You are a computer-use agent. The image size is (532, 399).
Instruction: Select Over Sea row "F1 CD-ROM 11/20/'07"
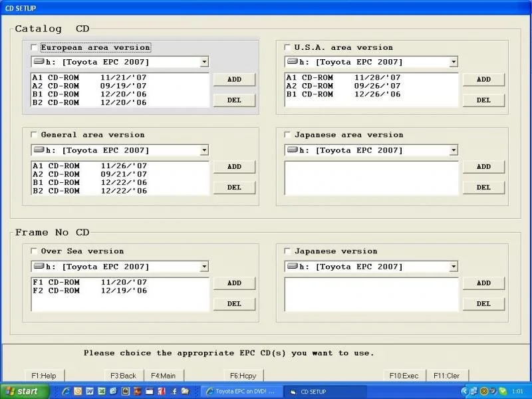[120, 282]
